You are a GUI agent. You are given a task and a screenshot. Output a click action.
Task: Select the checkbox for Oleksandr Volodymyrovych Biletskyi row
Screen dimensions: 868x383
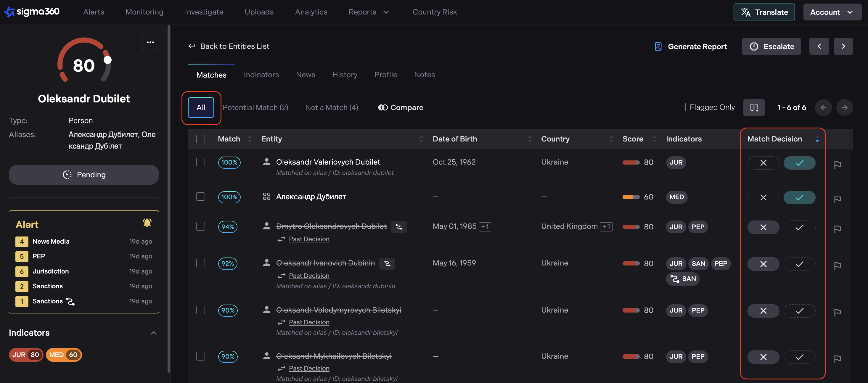click(200, 310)
